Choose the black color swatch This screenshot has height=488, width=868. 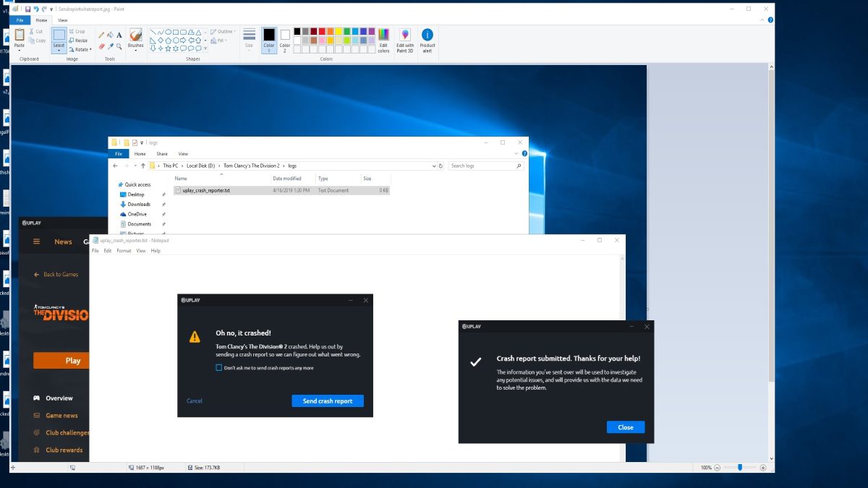[x=297, y=31]
